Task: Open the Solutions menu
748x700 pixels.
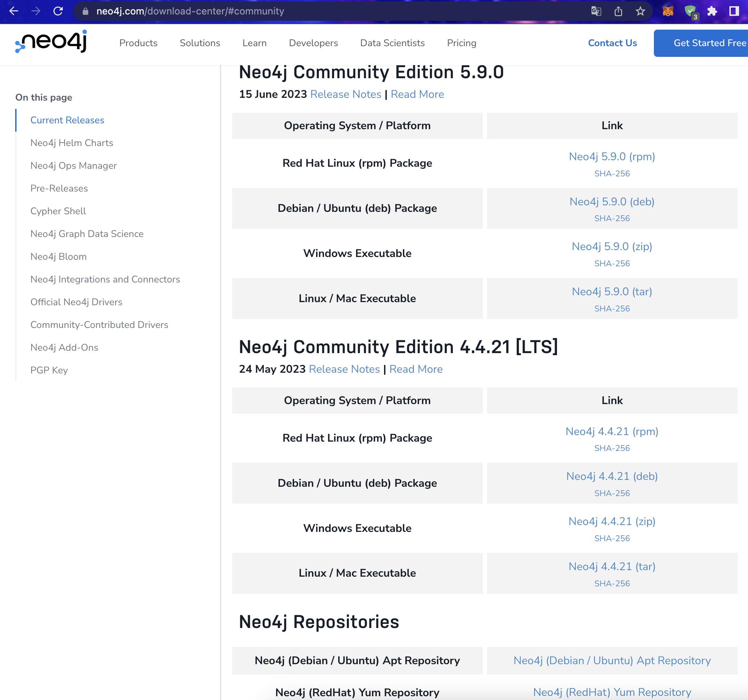Action: click(200, 43)
